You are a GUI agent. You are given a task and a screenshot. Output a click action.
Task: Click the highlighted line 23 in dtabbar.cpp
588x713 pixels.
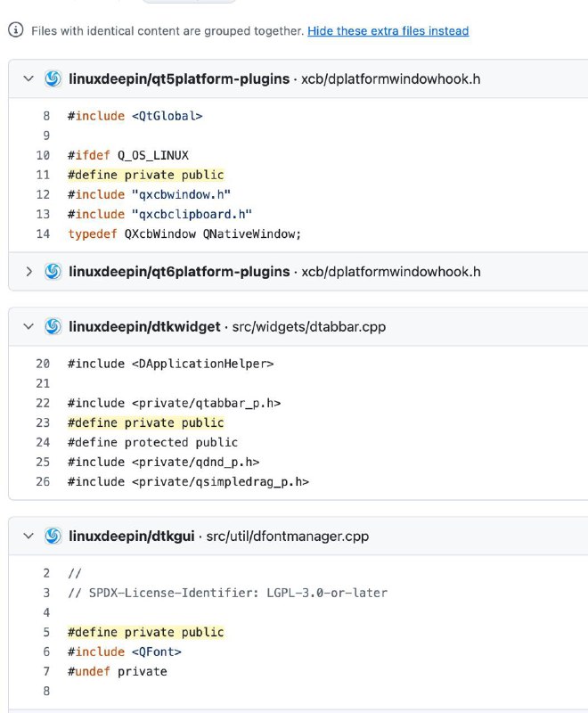145,422
